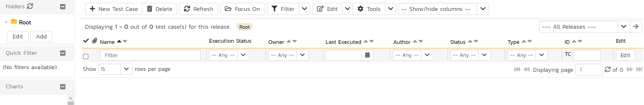The height and width of the screenshot is (105, 644).
Task: Sort Name column ascending
Action: click(119, 41)
